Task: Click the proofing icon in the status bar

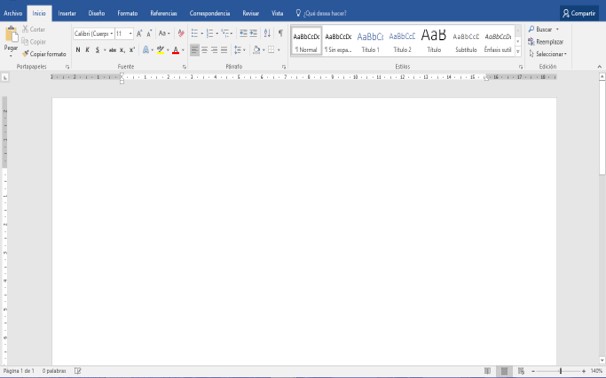Action: [77, 371]
